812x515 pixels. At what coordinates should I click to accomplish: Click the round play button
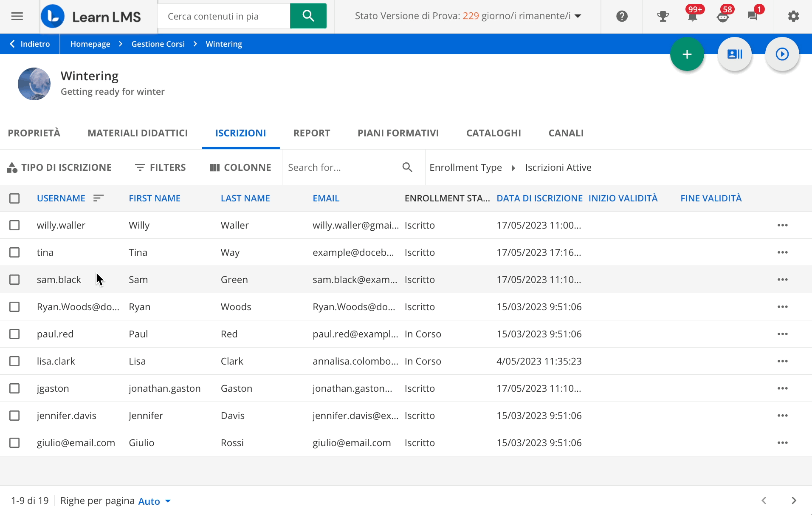(x=782, y=54)
